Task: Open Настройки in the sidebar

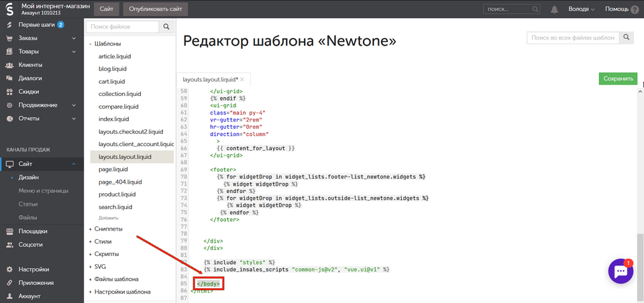Action: click(x=34, y=269)
